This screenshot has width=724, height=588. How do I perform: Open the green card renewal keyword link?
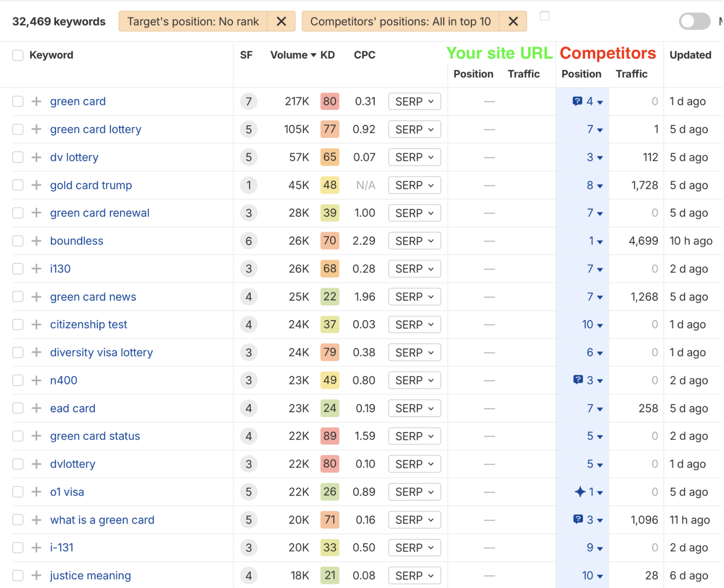click(100, 213)
